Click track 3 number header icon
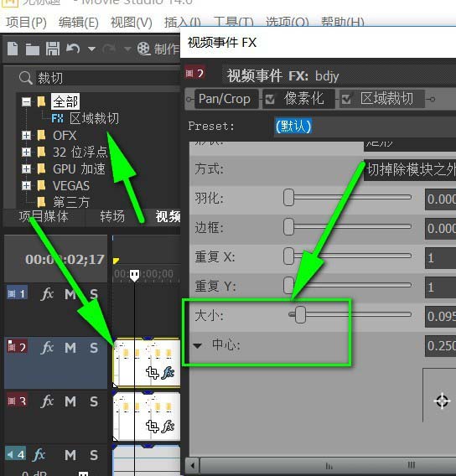This screenshot has width=456, height=476. coord(17,401)
